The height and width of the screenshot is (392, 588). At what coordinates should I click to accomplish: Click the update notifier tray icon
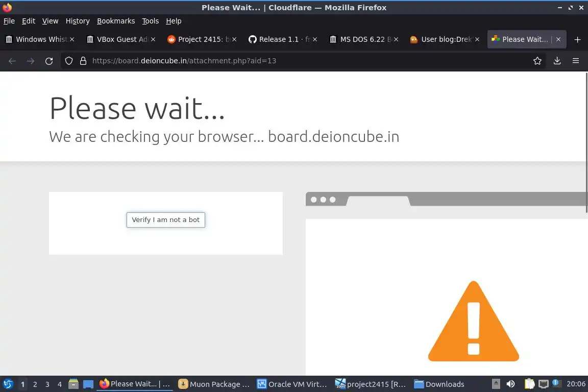[557, 383]
